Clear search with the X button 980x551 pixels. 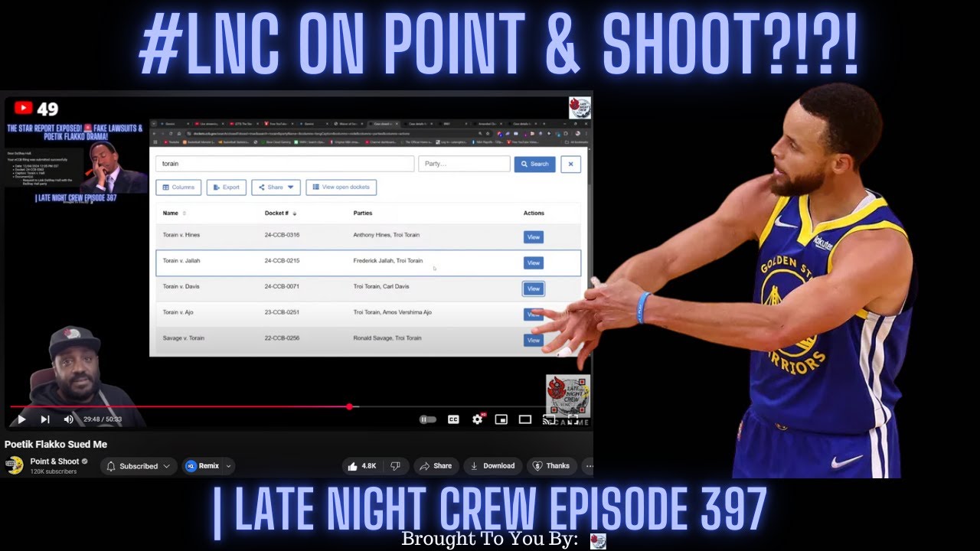point(570,164)
